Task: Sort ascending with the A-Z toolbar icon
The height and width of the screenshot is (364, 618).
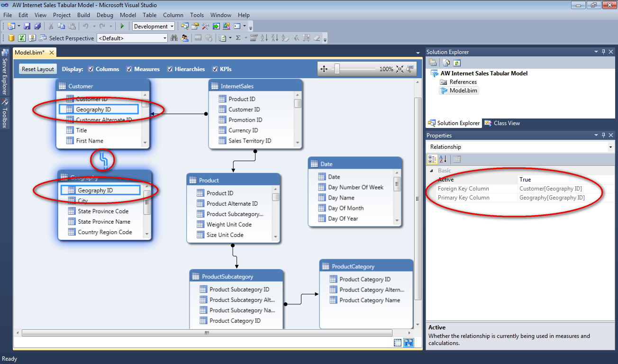Action: coord(264,38)
